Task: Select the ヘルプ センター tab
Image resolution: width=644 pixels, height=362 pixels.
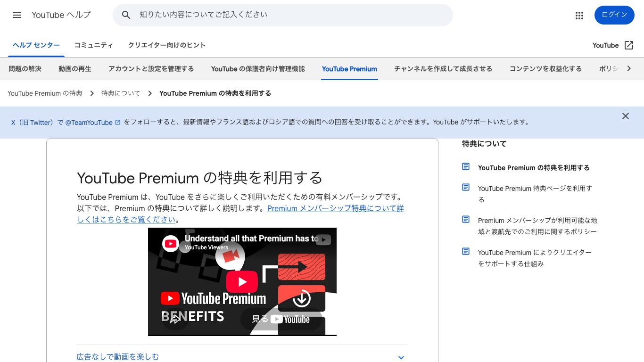Action: pos(36,45)
